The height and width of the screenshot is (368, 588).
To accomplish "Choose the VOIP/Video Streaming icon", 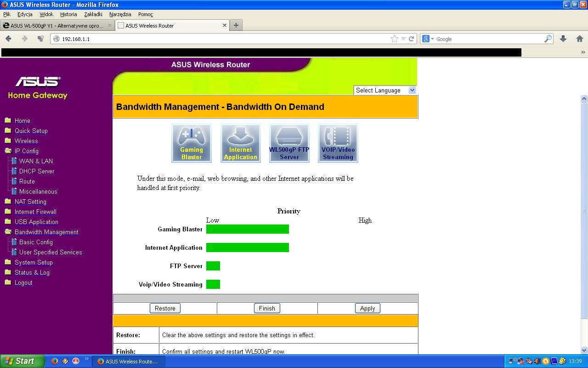I will click(x=338, y=143).
